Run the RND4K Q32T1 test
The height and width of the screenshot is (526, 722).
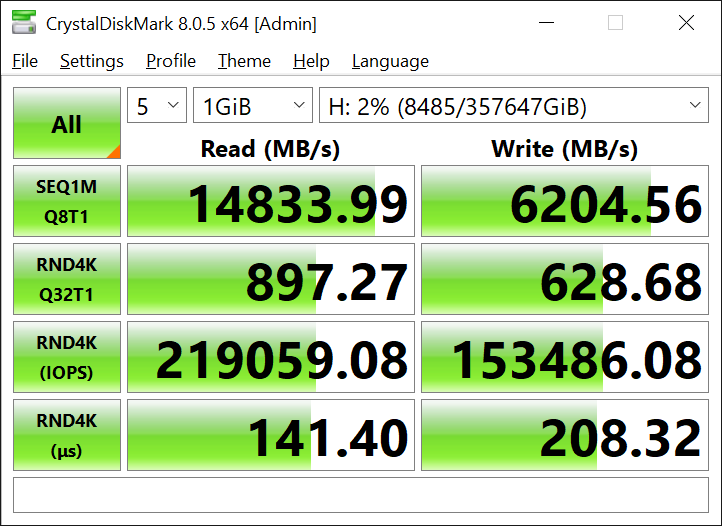click(x=67, y=280)
